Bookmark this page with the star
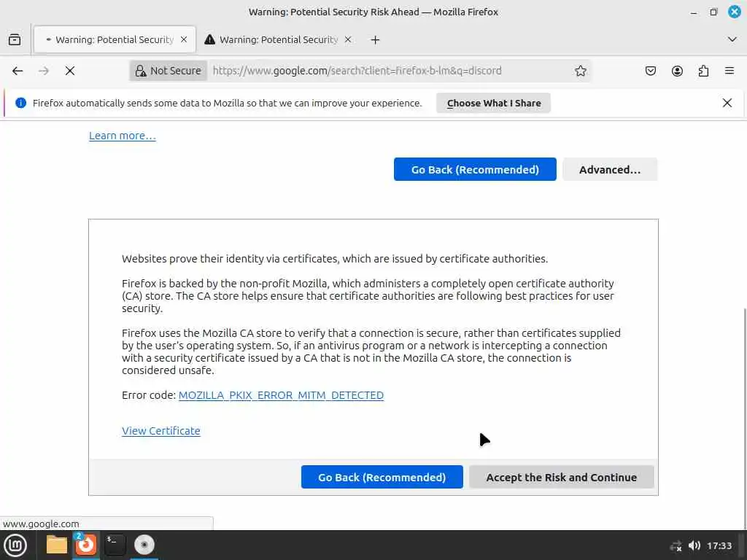This screenshot has height=560, width=747. [x=580, y=71]
